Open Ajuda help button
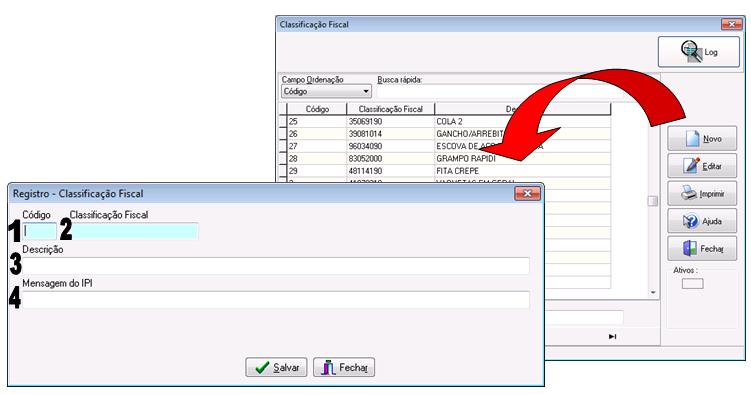The width and height of the screenshot is (751, 395). click(x=702, y=221)
